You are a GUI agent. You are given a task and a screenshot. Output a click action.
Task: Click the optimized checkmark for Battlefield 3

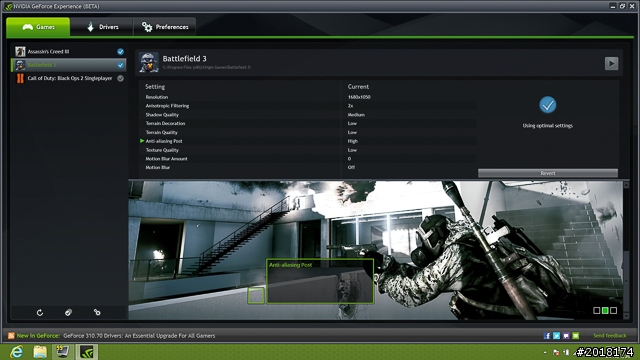point(120,65)
